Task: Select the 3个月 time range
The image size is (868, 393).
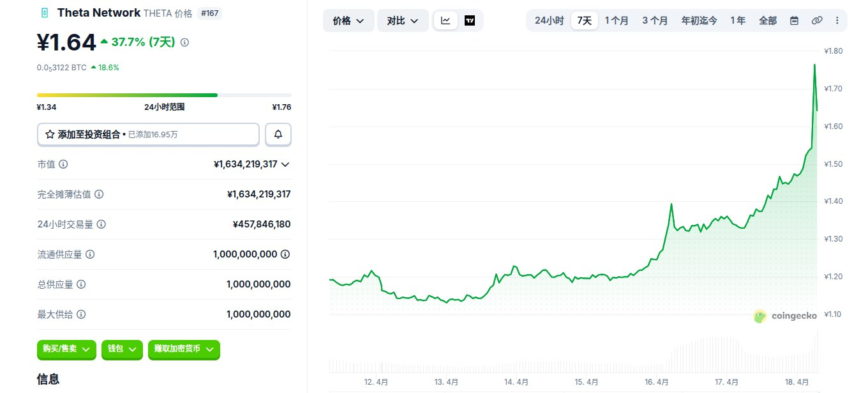Action: (x=655, y=20)
